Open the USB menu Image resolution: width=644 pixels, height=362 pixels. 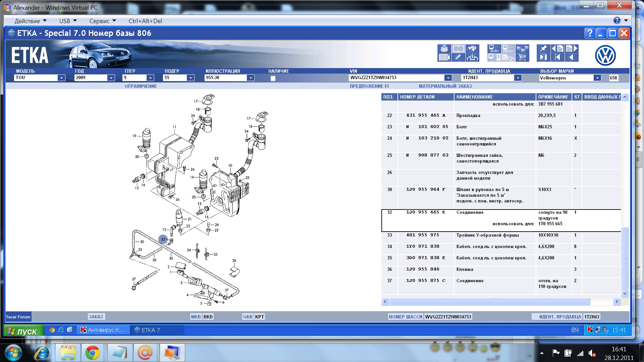[x=68, y=21]
